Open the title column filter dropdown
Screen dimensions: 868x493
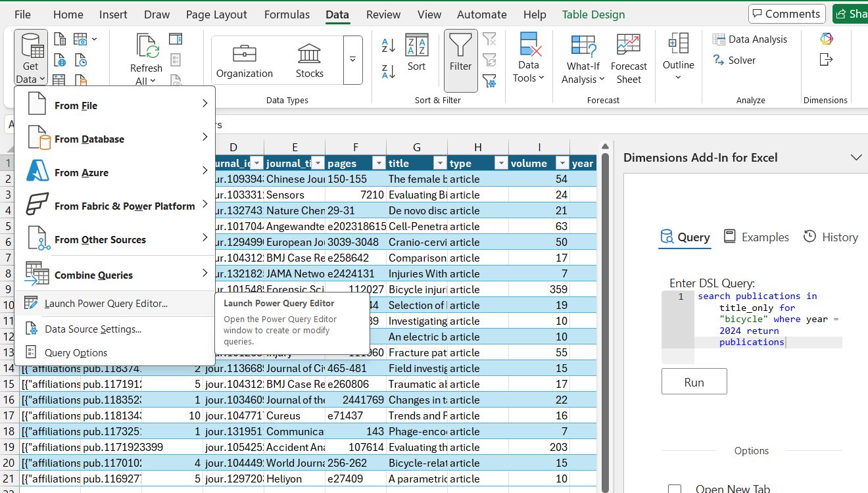(x=439, y=164)
